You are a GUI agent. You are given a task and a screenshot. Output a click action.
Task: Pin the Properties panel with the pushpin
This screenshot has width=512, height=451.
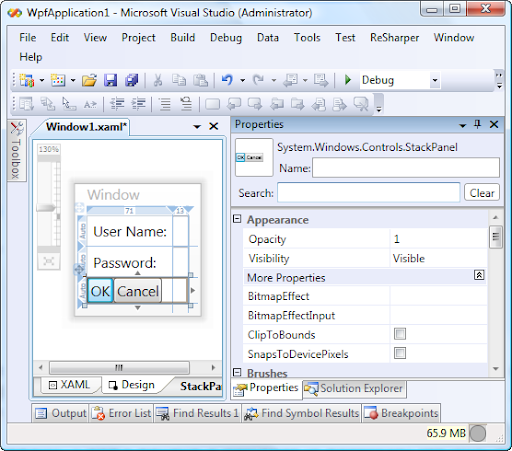click(477, 125)
